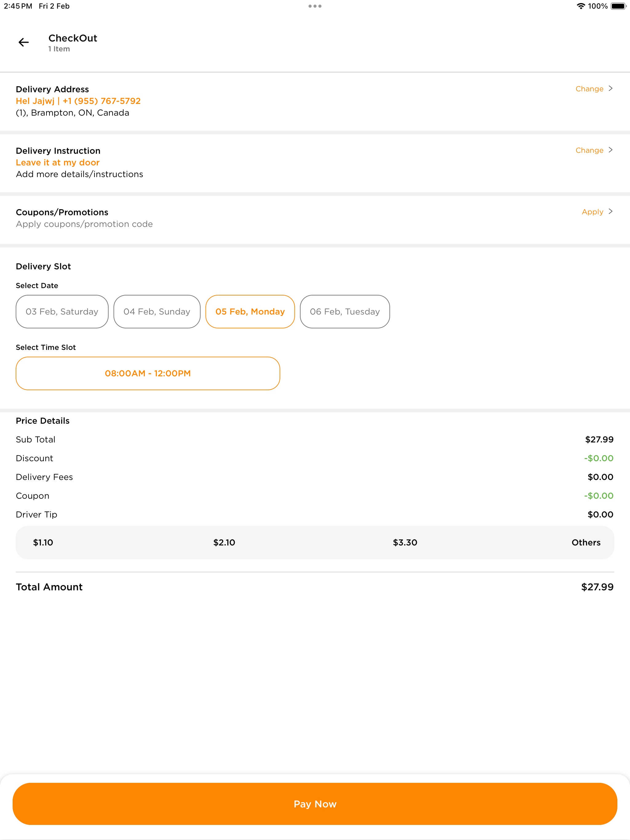Select 03 Feb, Saturday delivery date
Screen dimensions: 630x840
(62, 311)
